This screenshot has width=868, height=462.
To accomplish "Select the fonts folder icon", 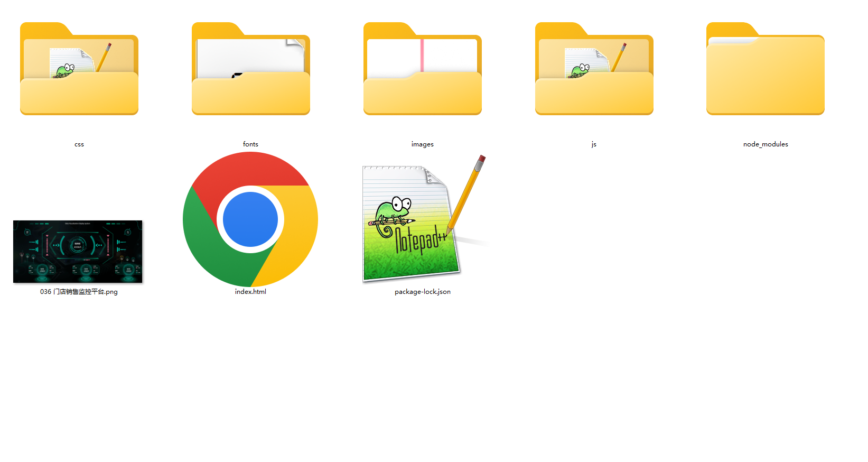I will pos(251,69).
